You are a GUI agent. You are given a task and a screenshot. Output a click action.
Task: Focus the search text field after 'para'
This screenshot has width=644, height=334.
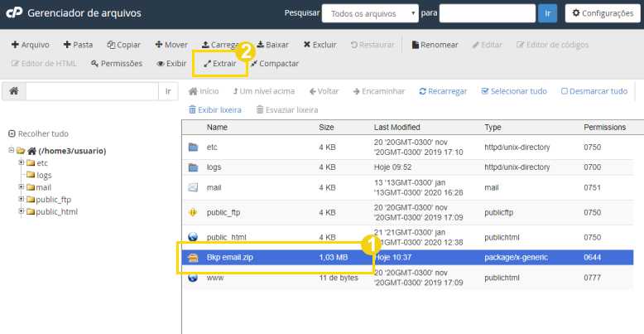[x=487, y=13]
